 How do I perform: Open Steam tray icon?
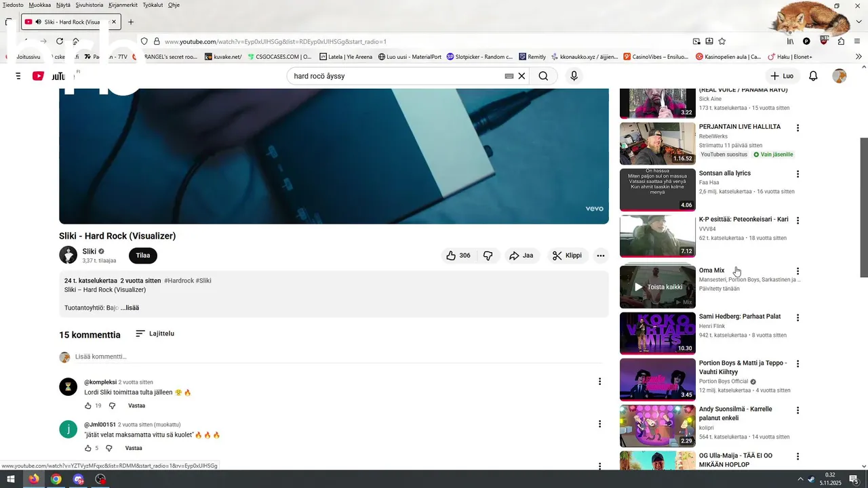tap(811, 479)
